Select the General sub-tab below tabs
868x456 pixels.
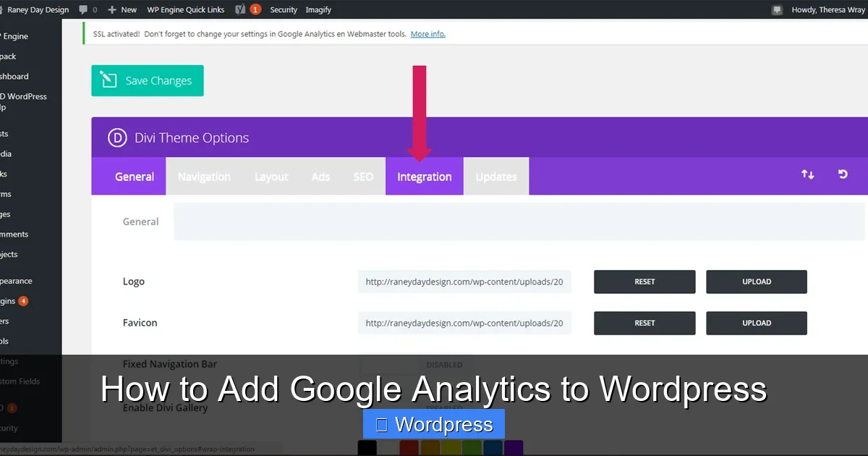pos(140,221)
